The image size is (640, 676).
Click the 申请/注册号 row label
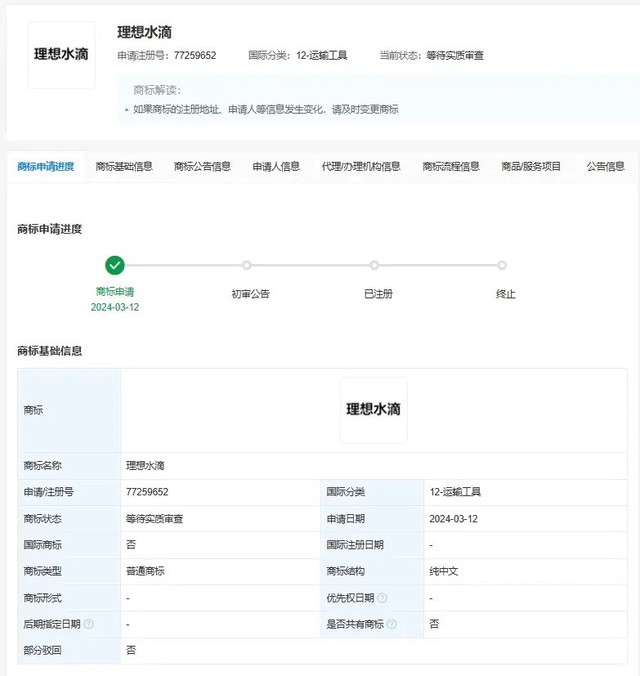[x=48, y=492]
